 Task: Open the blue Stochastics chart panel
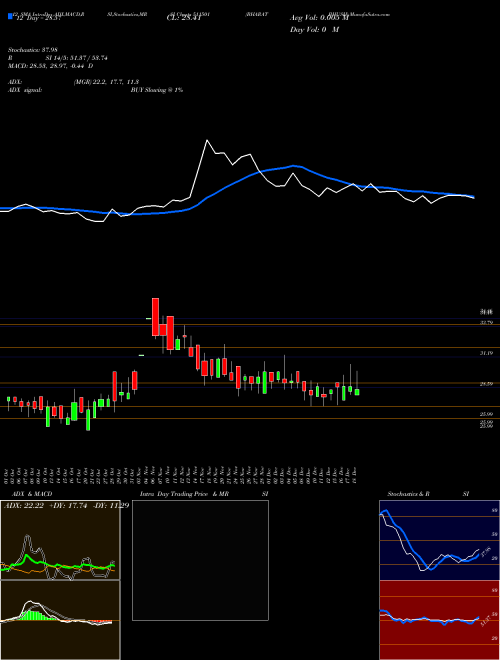tap(439, 540)
